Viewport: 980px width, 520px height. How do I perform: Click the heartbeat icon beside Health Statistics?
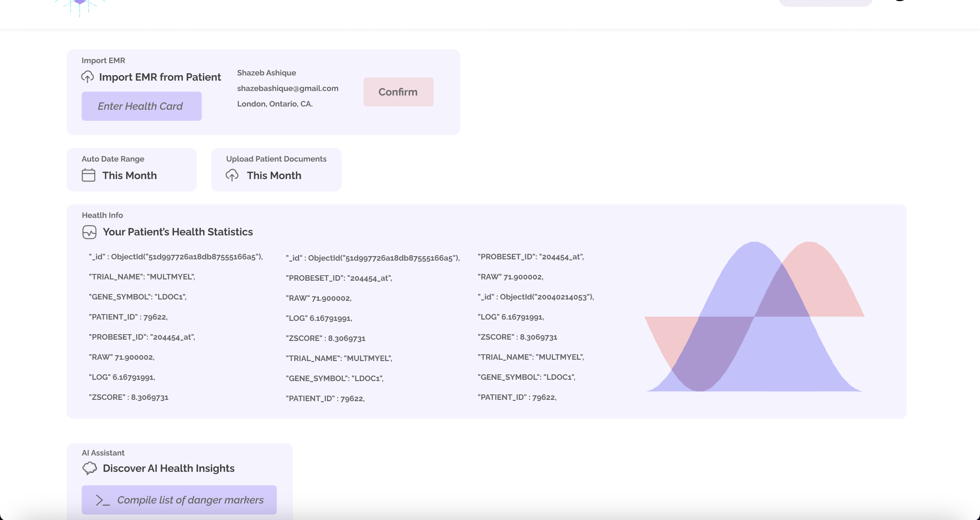coord(89,232)
